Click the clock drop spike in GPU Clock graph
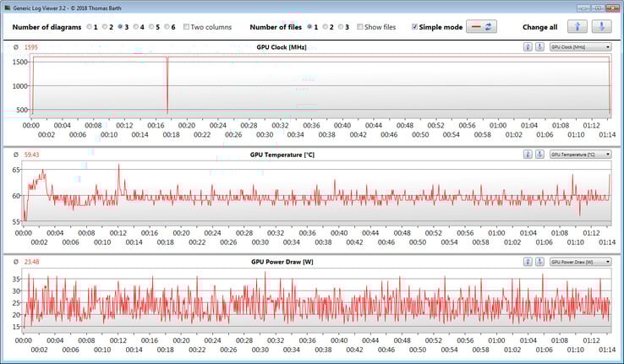 [x=167, y=85]
